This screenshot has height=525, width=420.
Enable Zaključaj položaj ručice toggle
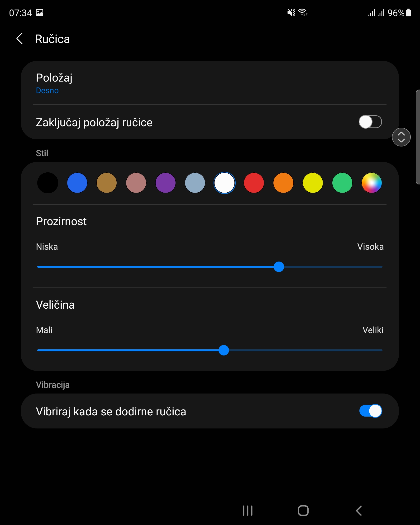click(370, 122)
